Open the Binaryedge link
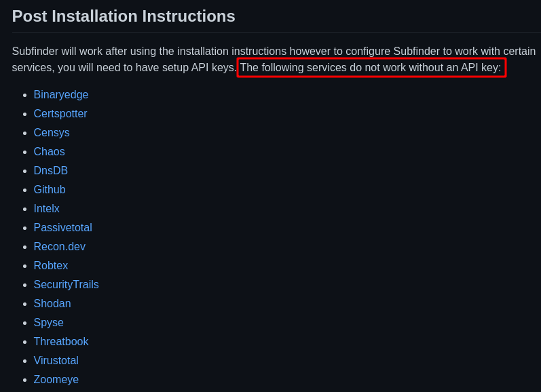 (x=61, y=95)
